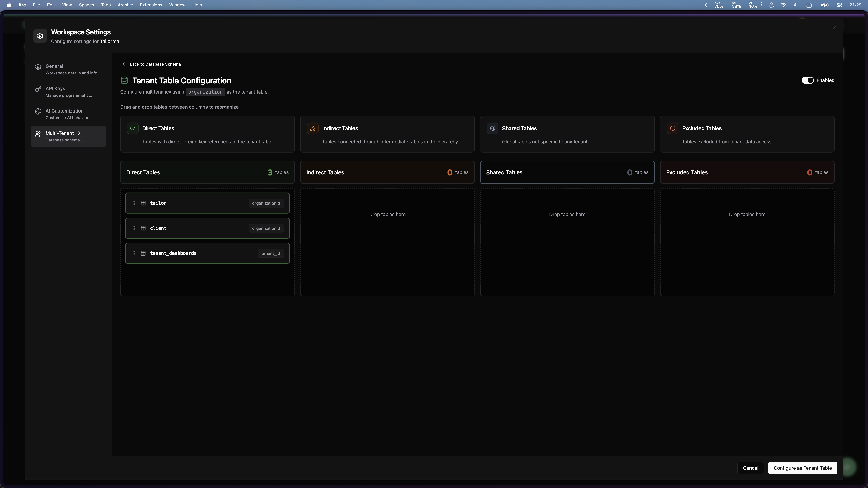The height and width of the screenshot is (488, 868).
Task: Click the Direct Tables link icon
Action: [x=132, y=128]
